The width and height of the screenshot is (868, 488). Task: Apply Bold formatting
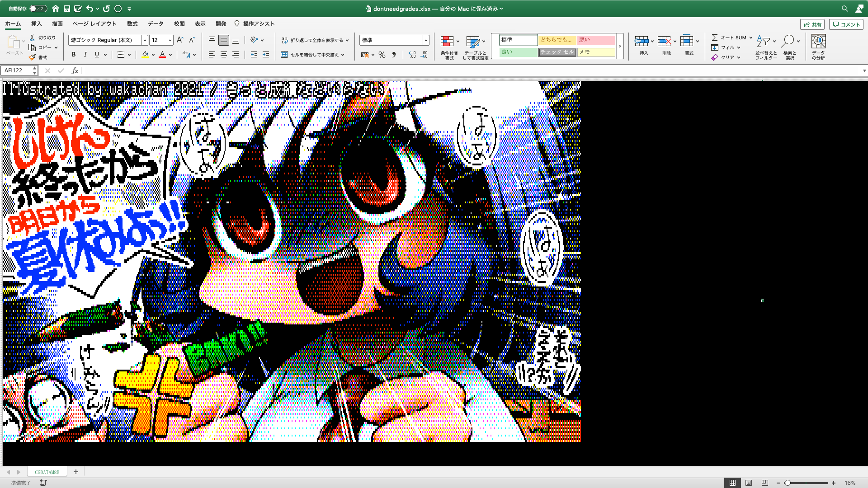coord(74,55)
